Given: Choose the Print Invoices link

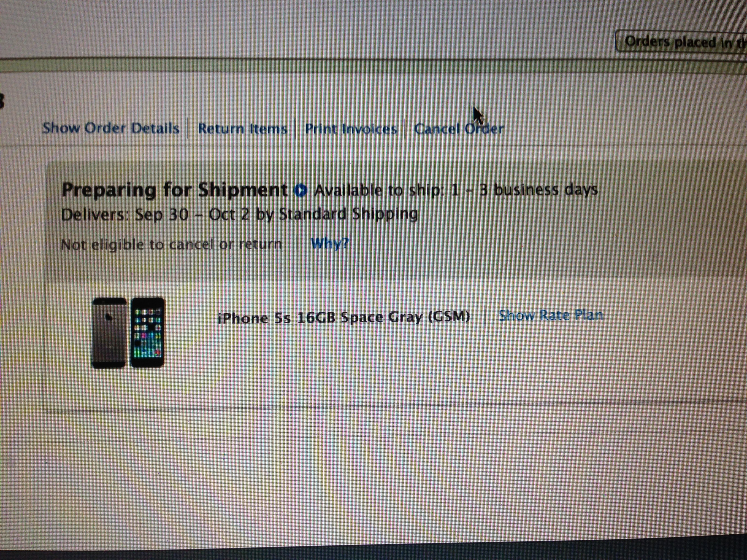Looking at the screenshot, I should point(351,129).
